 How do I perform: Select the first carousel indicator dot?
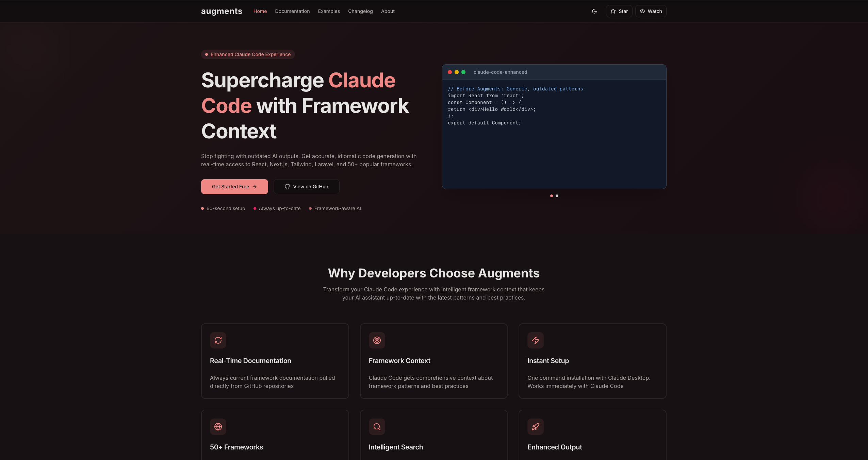coord(551,196)
